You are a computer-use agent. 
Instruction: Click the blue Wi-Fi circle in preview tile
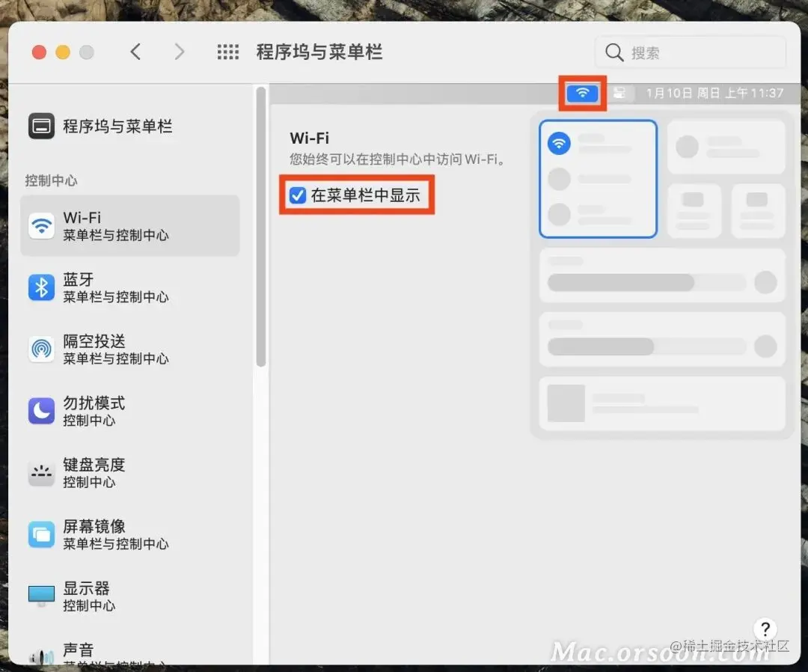click(559, 143)
